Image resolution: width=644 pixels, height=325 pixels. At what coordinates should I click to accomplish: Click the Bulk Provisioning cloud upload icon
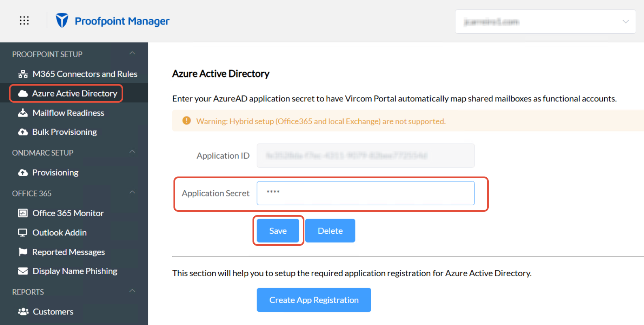tap(23, 132)
